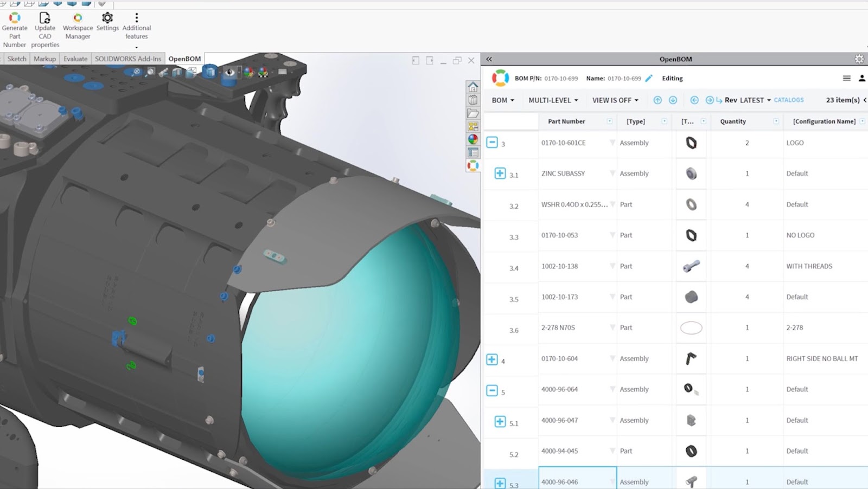Screen dimensions: 868x489
Task: Open the Display Style cube icon
Action: (209, 72)
